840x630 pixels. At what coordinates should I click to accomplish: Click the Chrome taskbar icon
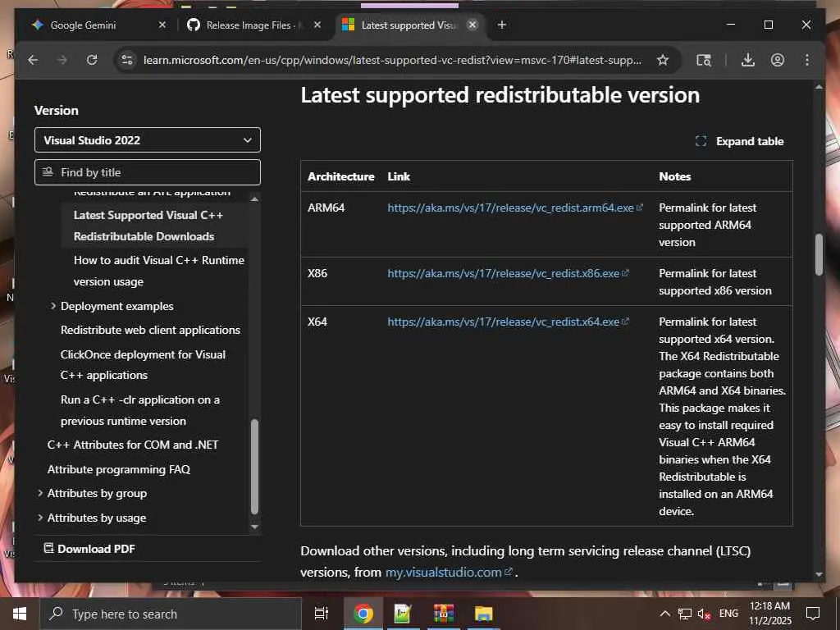pos(363,614)
